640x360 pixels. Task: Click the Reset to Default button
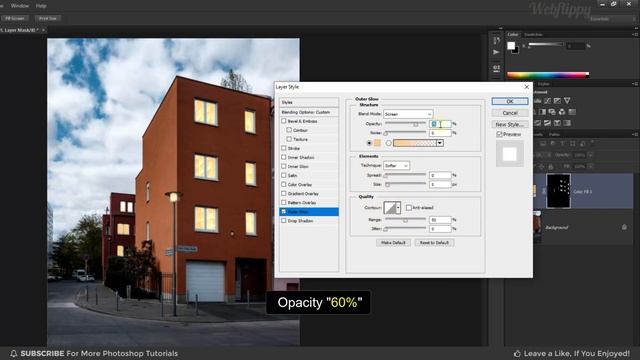[434, 242]
